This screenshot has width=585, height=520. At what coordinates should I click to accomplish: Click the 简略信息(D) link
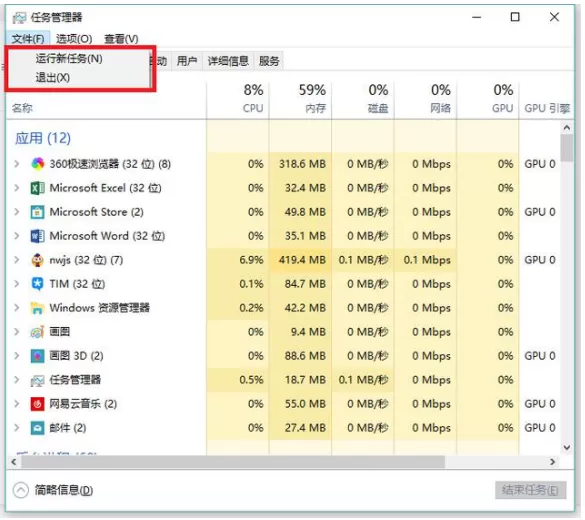click(x=64, y=490)
